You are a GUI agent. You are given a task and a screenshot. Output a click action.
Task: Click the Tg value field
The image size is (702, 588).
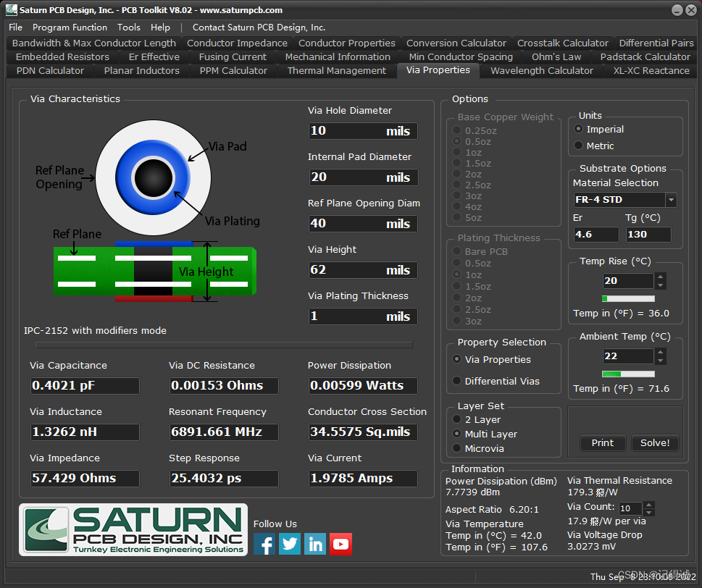point(648,234)
